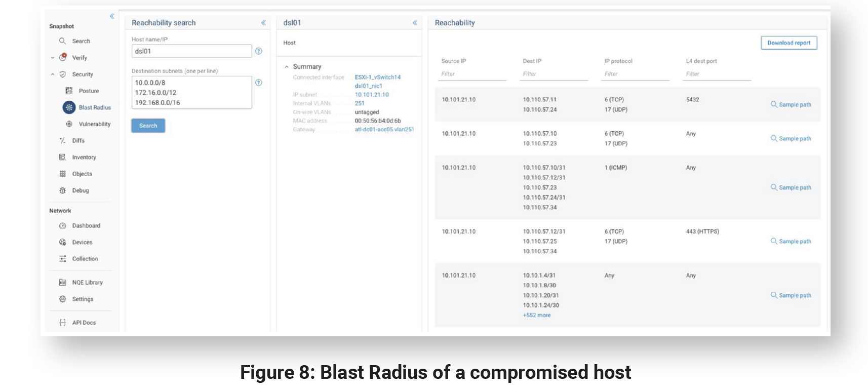The image size is (868, 391).
Task: Open the +552 more link
Action: tap(536, 315)
